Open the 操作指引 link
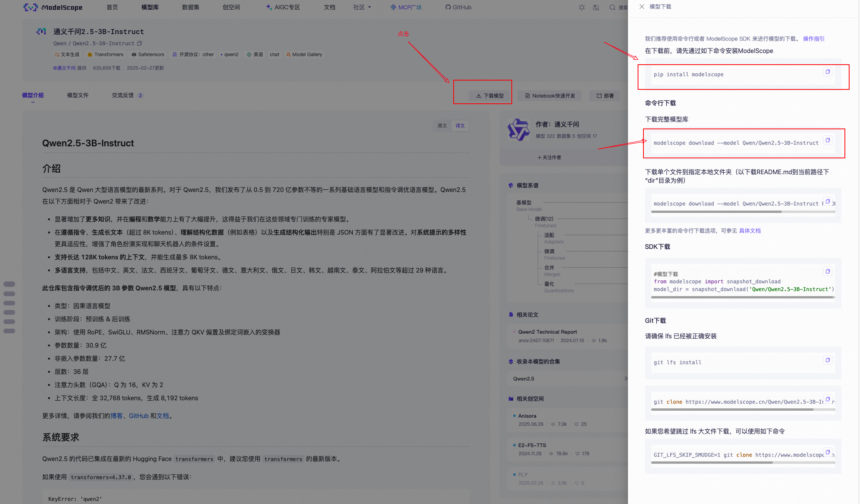860x504 pixels. (x=814, y=39)
